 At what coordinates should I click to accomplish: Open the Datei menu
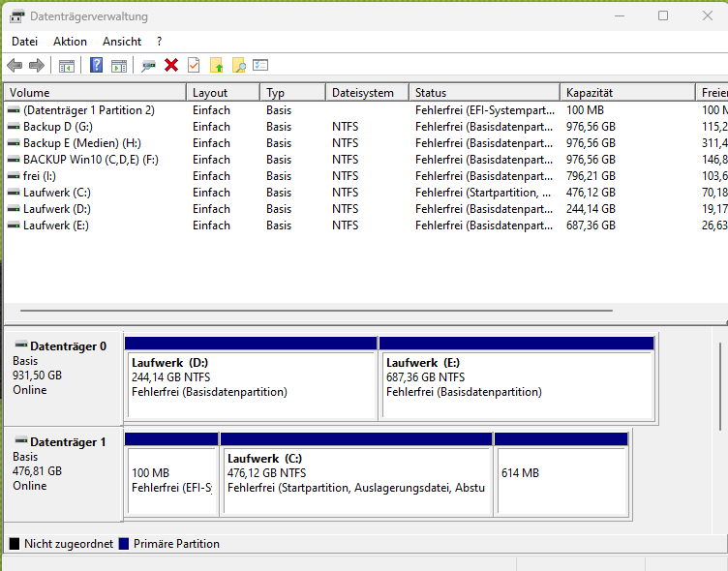pyautogui.click(x=24, y=42)
